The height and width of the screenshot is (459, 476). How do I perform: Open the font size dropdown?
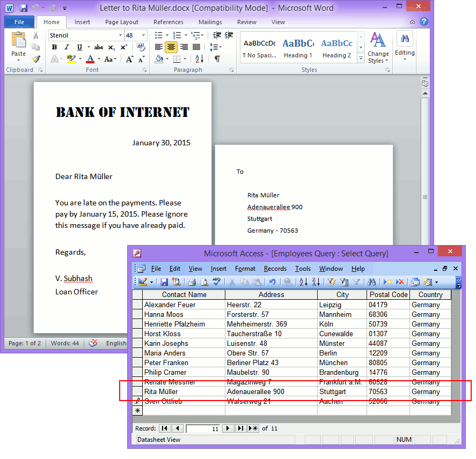[143, 35]
